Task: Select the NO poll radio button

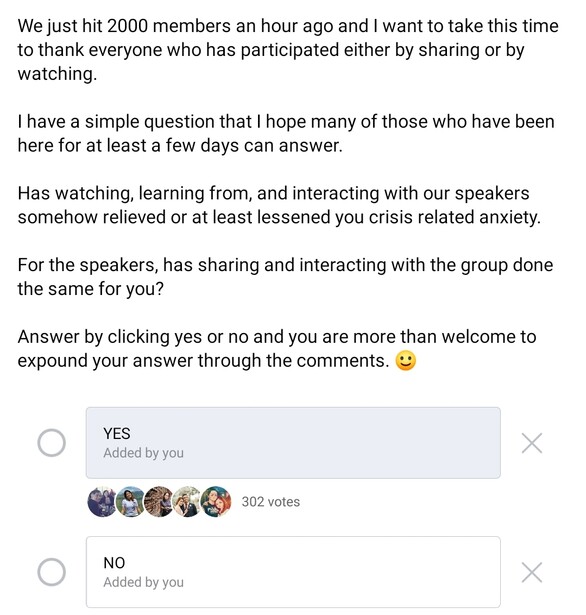Action: point(51,572)
